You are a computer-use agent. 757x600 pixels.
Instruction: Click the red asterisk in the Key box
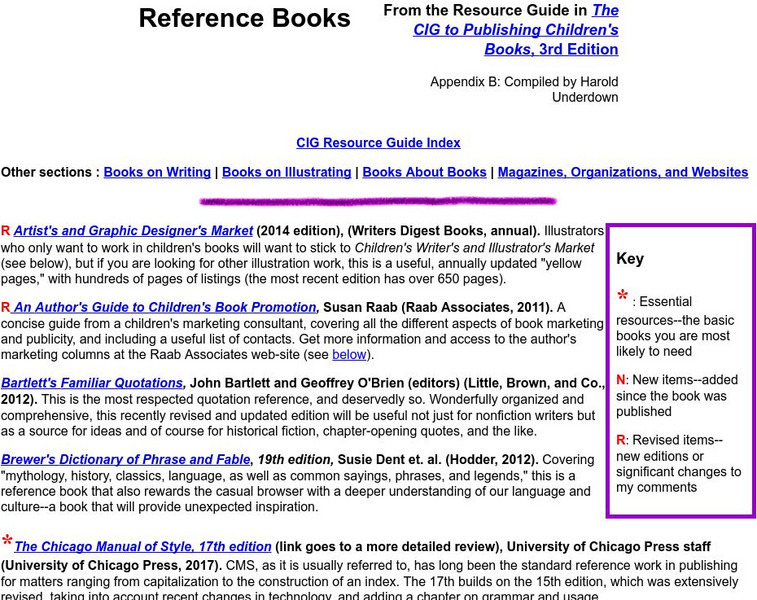click(623, 295)
